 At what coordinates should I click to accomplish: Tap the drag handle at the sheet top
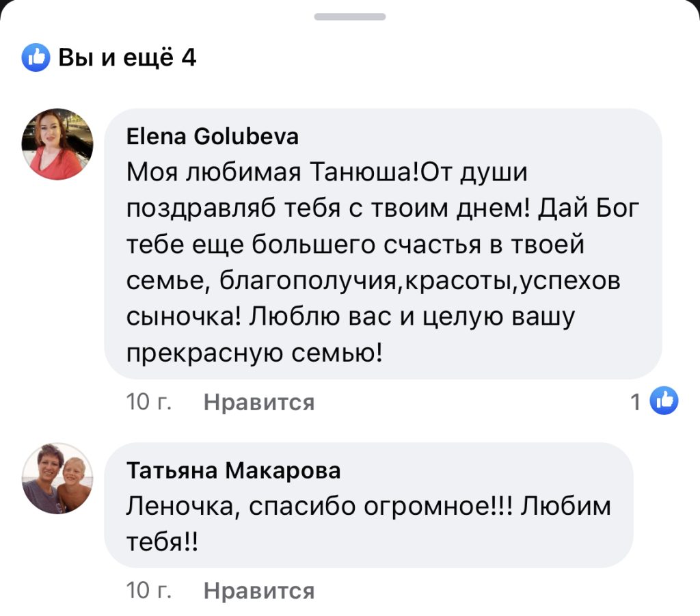[350, 16]
